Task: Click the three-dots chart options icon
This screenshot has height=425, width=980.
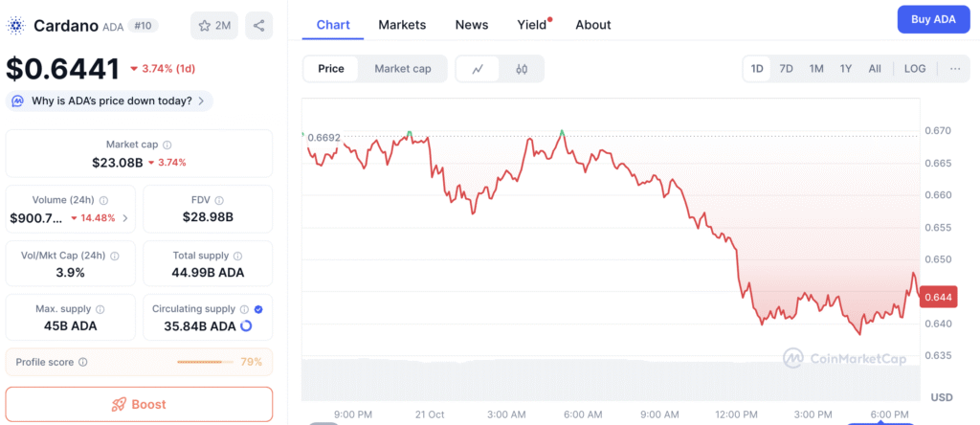Action: (955, 69)
